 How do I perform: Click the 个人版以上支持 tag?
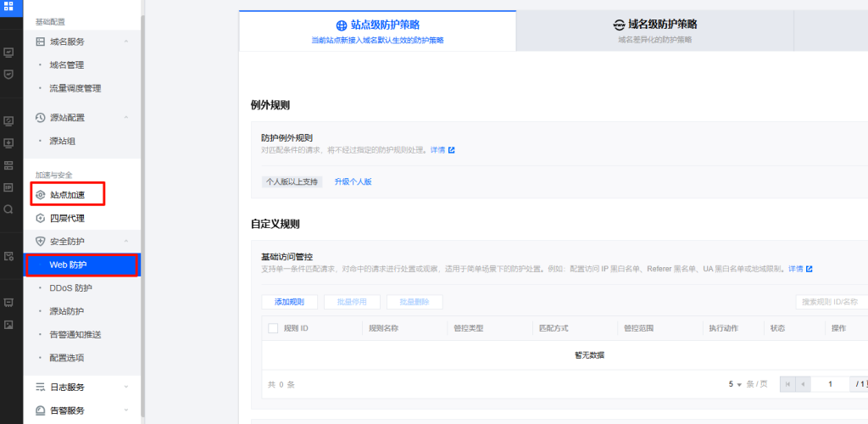point(292,181)
